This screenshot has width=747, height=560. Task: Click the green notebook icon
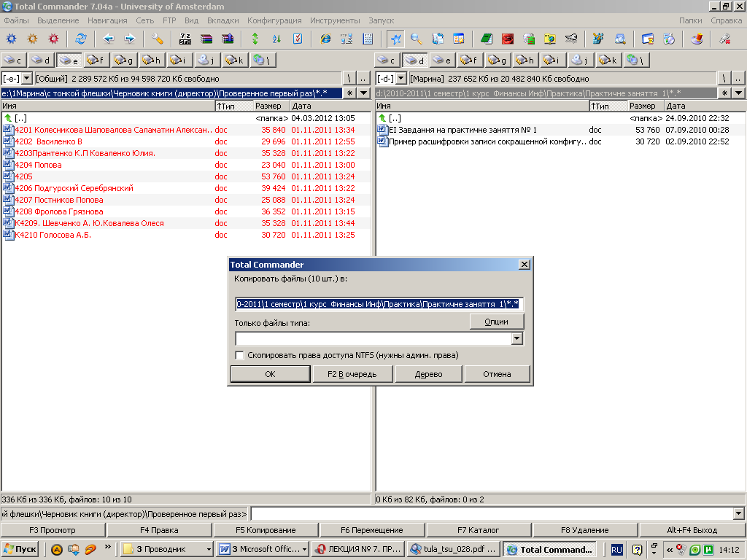[487, 39]
